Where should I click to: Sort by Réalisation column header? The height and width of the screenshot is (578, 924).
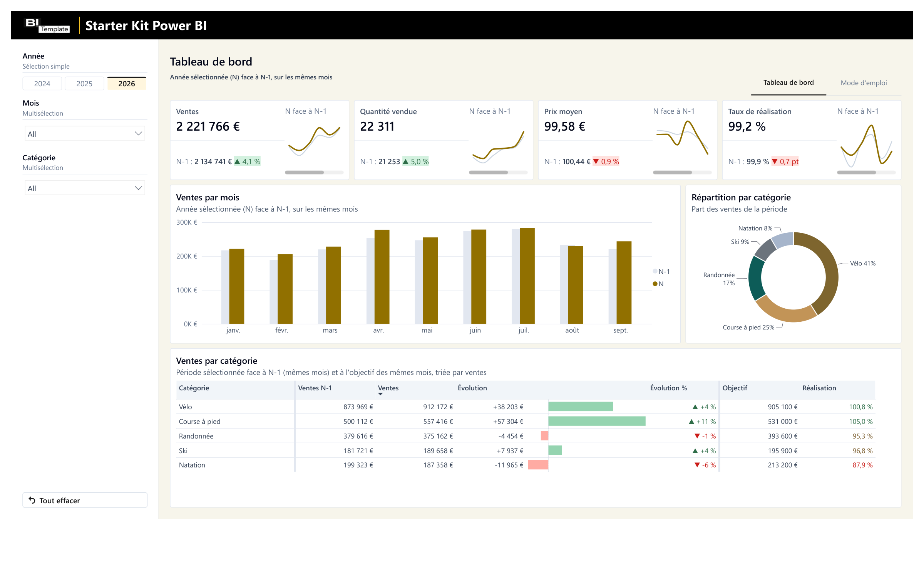(x=819, y=388)
